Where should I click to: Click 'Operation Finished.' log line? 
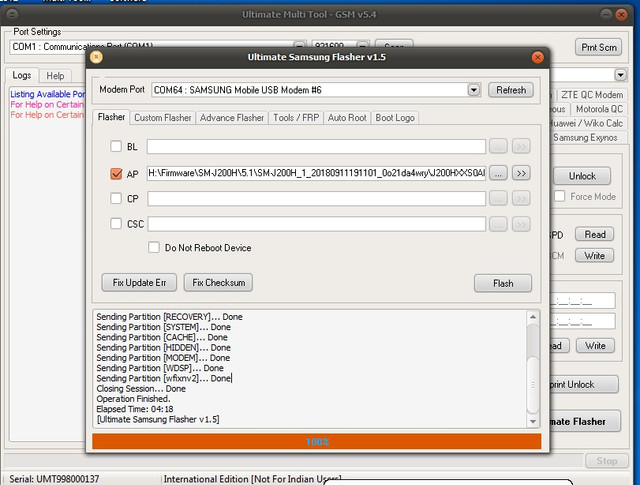pos(133,398)
